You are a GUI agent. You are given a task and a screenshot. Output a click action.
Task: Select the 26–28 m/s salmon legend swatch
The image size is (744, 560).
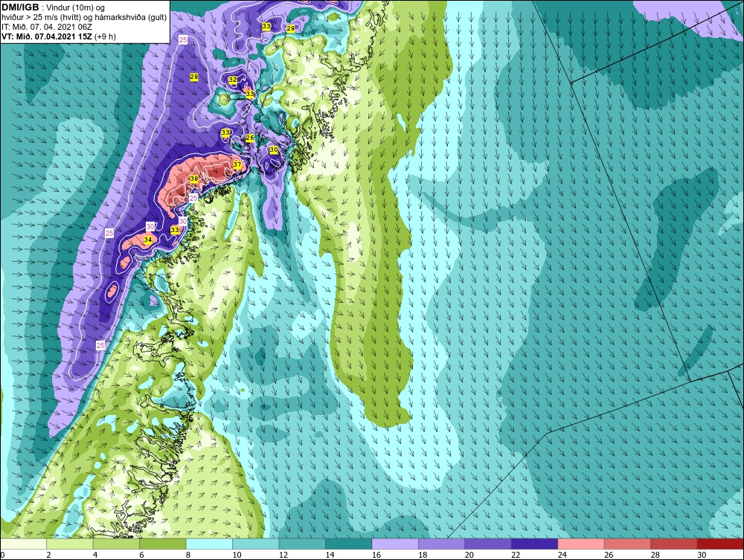(628, 544)
